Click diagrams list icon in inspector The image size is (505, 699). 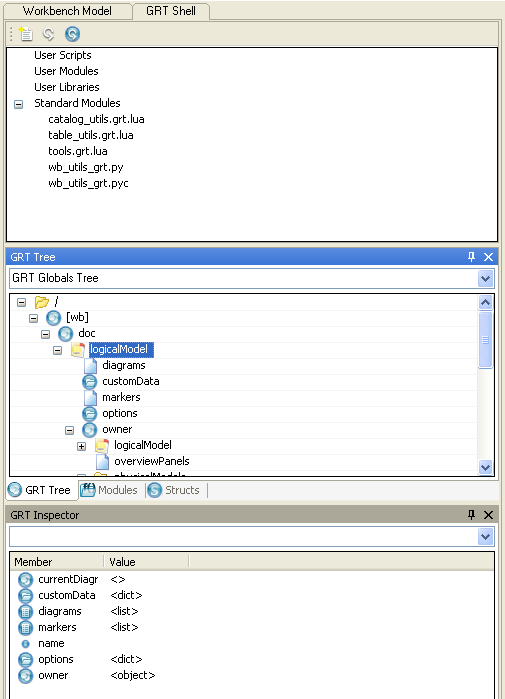pyautogui.click(x=25, y=612)
